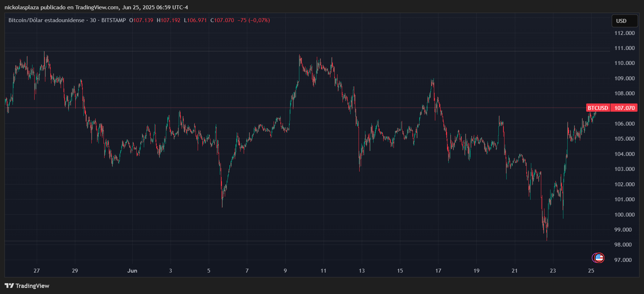The width and height of the screenshot is (644, 294).
Task: Click the high value H107.192
Action: [x=169, y=20]
